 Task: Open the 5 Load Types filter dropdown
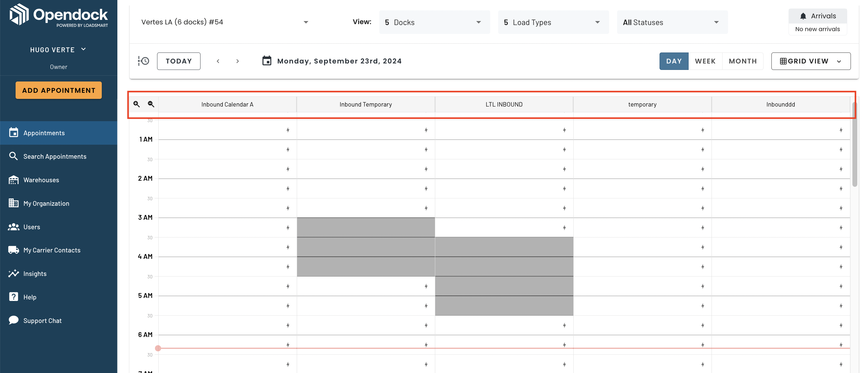(553, 22)
